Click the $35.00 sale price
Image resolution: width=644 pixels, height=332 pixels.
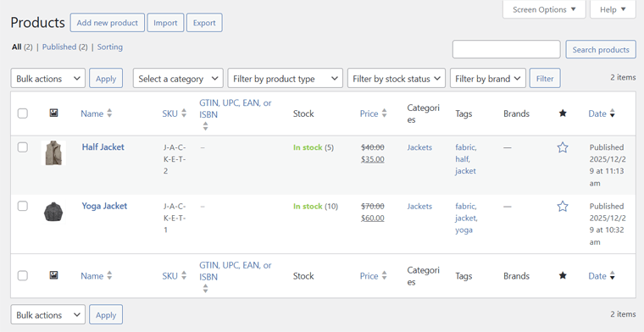(373, 159)
